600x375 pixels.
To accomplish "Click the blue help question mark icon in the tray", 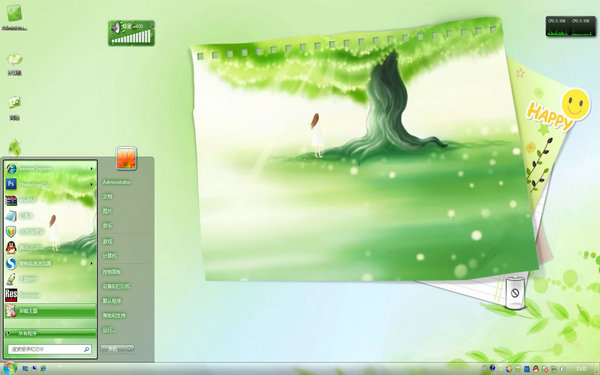I will pos(492,368).
